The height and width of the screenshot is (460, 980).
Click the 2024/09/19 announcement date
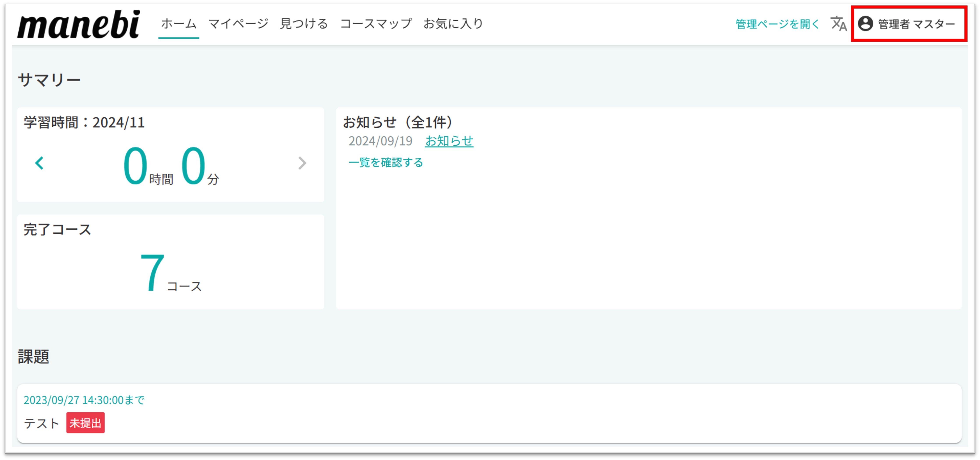(381, 141)
